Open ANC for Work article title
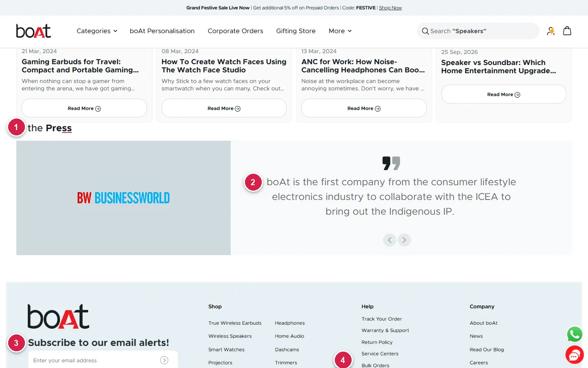Image resolution: width=588 pixels, height=368 pixels. (x=363, y=66)
